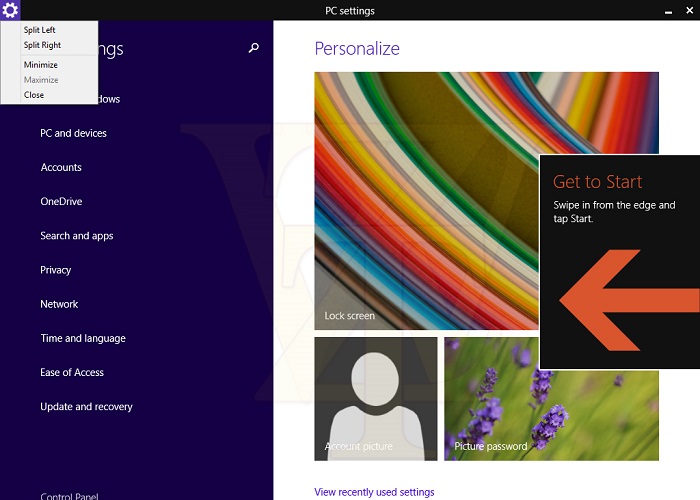Go to the Accounts section
Image resolution: width=700 pixels, height=500 pixels.
coord(61,167)
